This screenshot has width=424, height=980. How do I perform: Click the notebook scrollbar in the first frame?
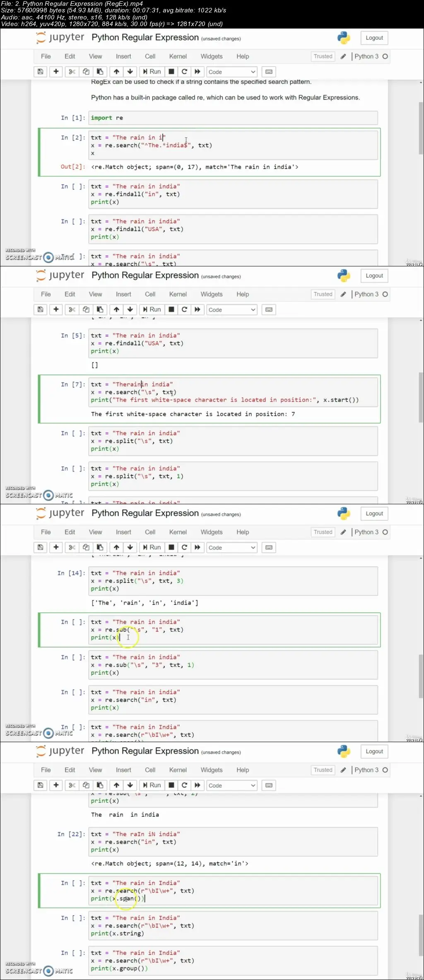421,128
